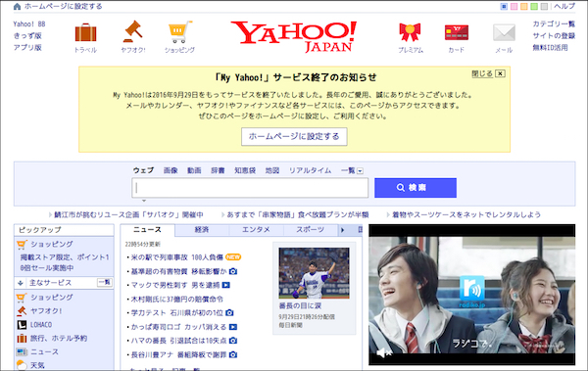Open the 鯖江市が挑むリユース企画 promo link
The width and height of the screenshot is (588, 371).
tap(128, 214)
